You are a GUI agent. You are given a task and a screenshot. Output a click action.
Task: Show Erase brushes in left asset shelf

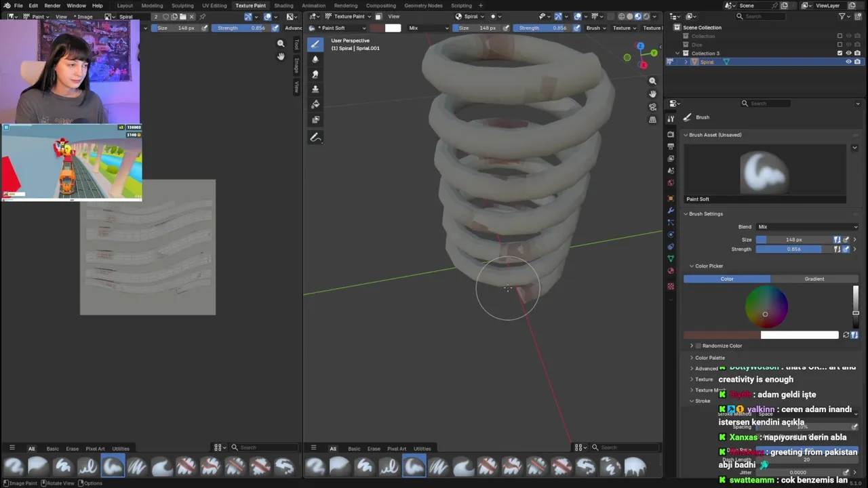(72, 448)
